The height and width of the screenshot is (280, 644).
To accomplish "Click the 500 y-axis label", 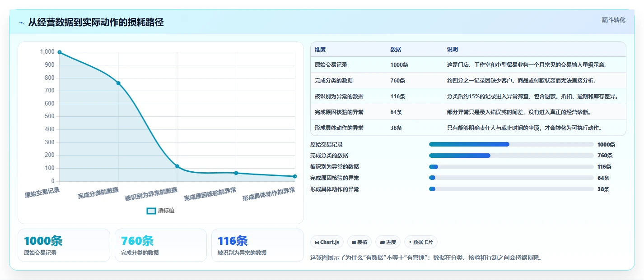I will tap(50, 116).
